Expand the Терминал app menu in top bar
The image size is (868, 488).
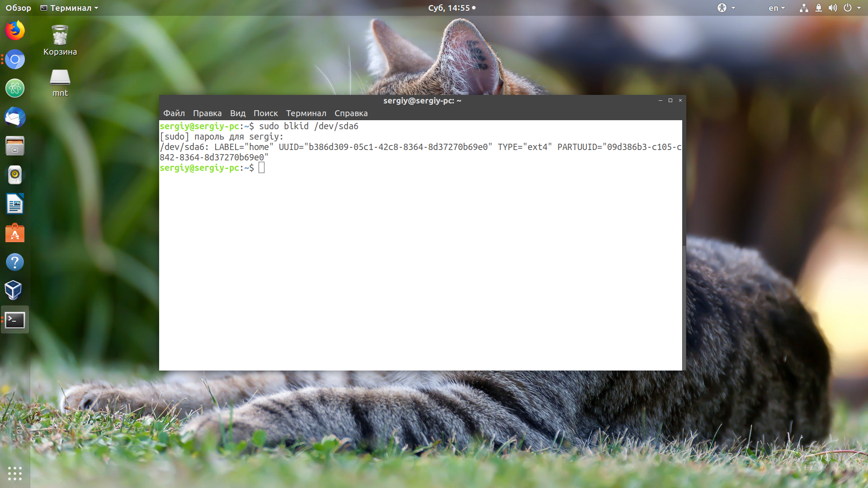click(x=69, y=8)
